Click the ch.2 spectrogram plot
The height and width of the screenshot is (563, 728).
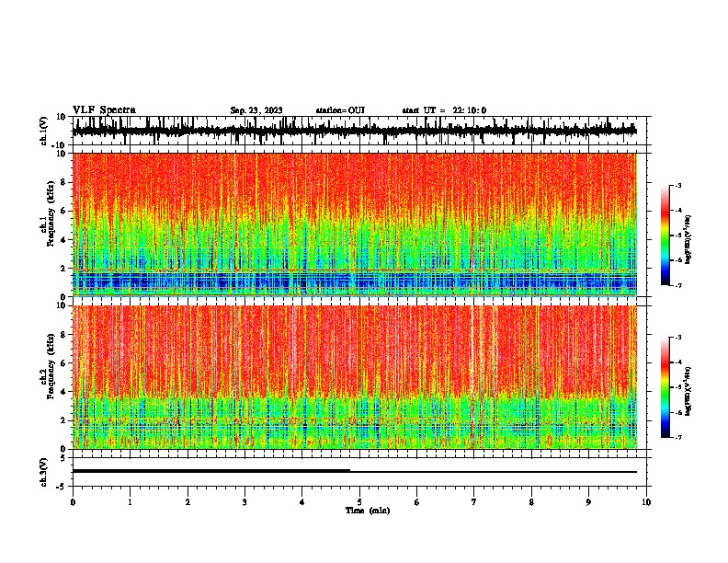355,377
